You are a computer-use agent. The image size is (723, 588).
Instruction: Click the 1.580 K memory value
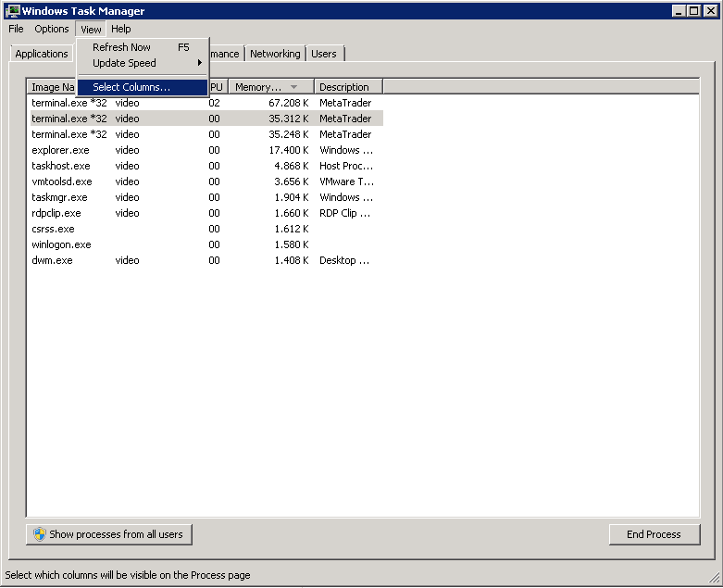tap(292, 244)
